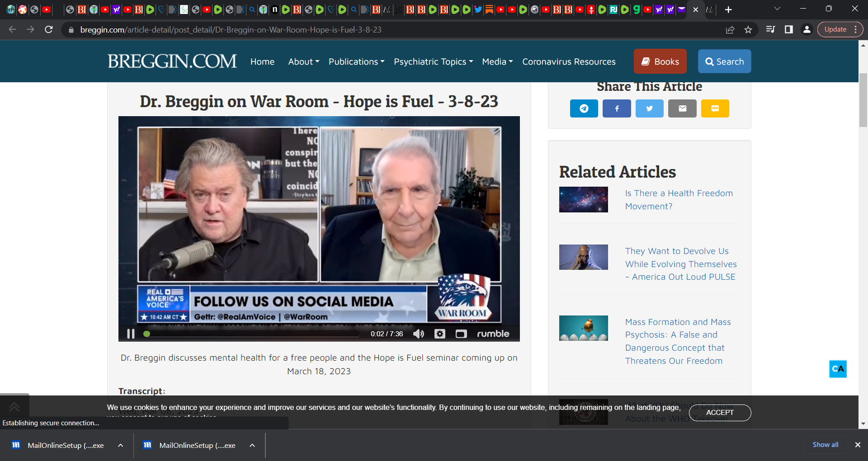Viewport: 868px width, 461px height.
Task: Open 'They Want to Devolve Us' article
Action: [x=681, y=264]
